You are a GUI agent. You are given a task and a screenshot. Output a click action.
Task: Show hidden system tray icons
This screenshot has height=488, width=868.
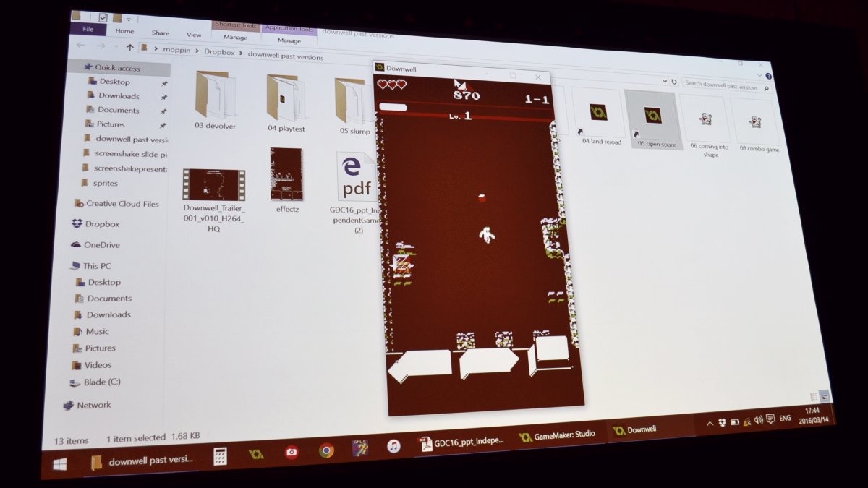pos(710,424)
